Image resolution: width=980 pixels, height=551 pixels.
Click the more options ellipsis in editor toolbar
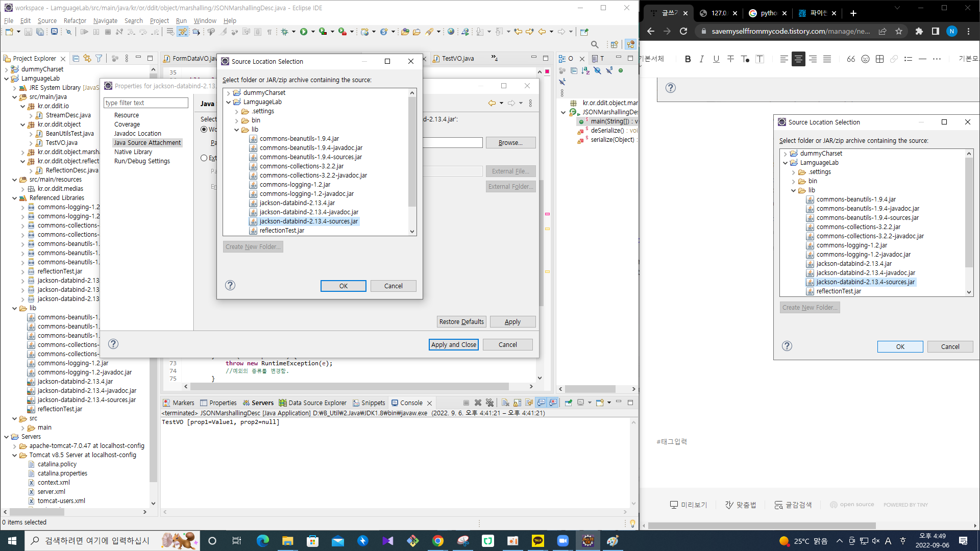click(937, 59)
